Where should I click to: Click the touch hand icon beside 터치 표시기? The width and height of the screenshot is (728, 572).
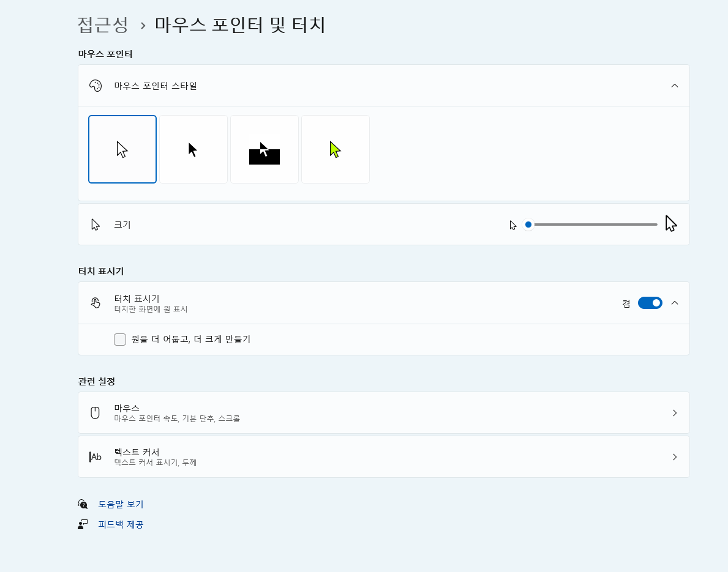(95, 302)
